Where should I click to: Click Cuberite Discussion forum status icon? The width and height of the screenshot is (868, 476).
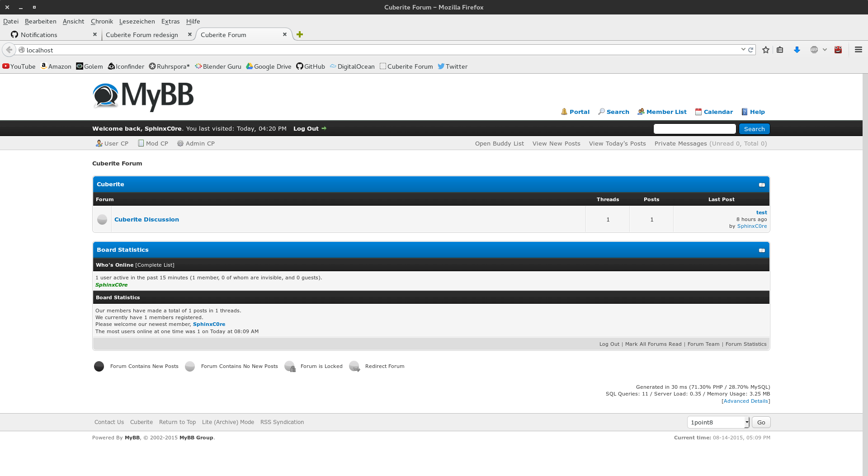click(x=102, y=219)
